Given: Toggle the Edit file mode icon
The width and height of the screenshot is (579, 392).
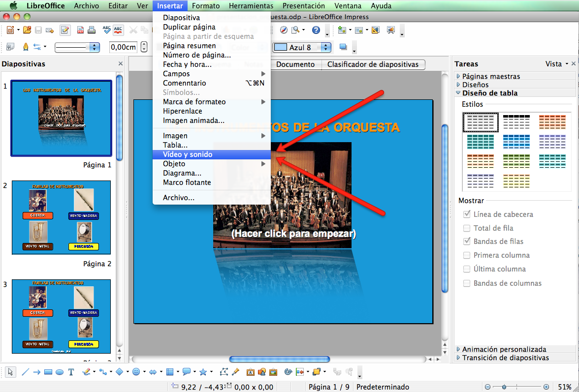Looking at the screenshot, I should point(65,30).
